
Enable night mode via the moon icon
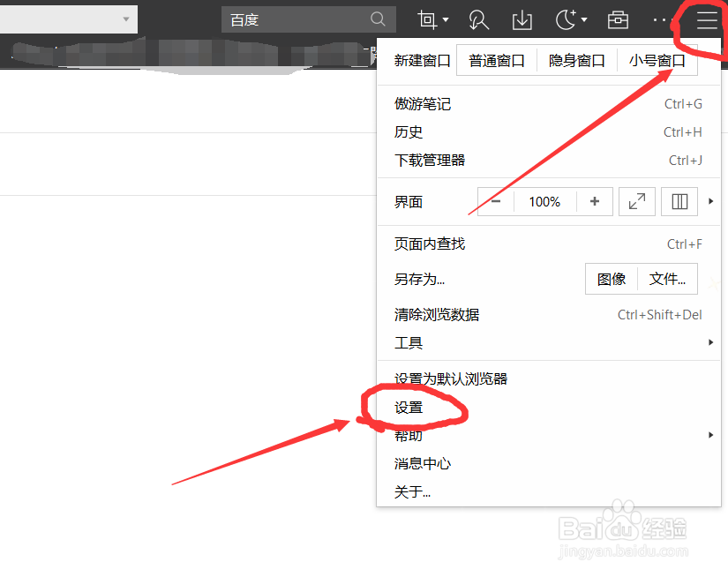pyautogui.click(x=565, y=19)
